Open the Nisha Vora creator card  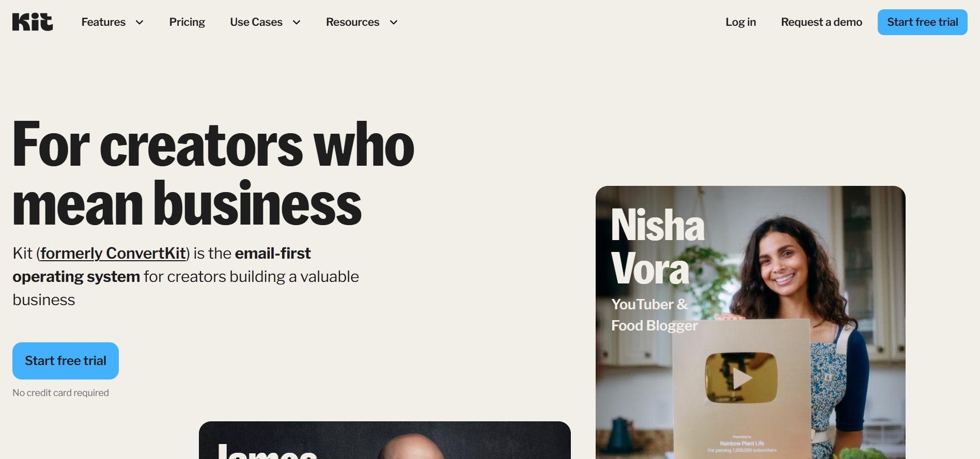coord(751,322)
